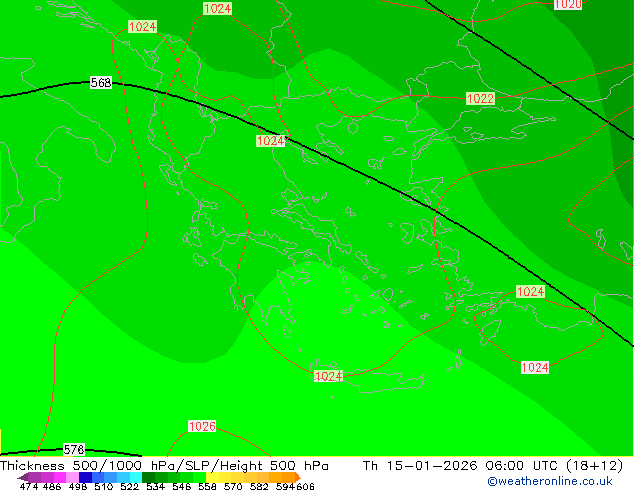Click the cyan legend swatch above 522
The height and width of the screenshot is (490, 634).
[136, 477]
